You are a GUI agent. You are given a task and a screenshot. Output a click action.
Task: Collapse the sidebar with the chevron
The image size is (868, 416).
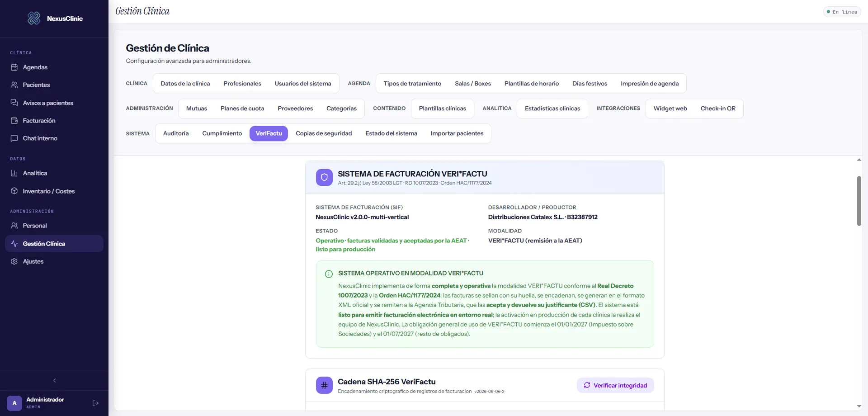[54, 381]
